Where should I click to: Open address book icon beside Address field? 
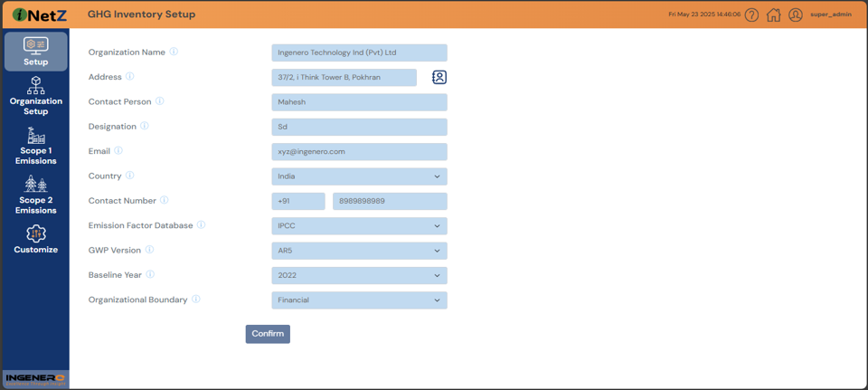coord(439,78)
